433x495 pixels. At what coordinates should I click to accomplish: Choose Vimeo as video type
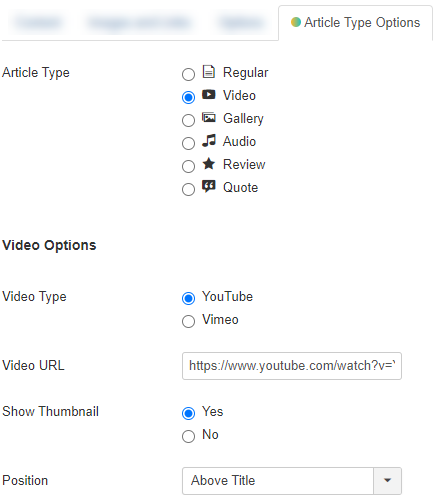pyautogui.click(x=188, y=321)
